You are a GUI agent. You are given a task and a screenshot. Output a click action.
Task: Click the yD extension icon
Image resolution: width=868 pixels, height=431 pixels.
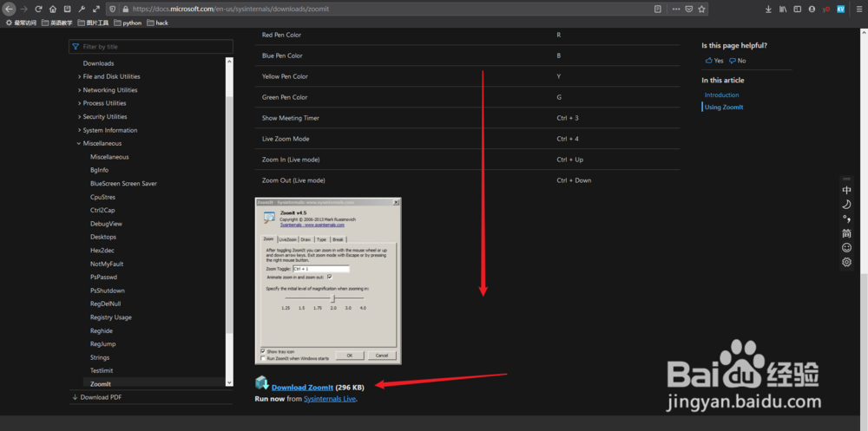click(826, 9)
